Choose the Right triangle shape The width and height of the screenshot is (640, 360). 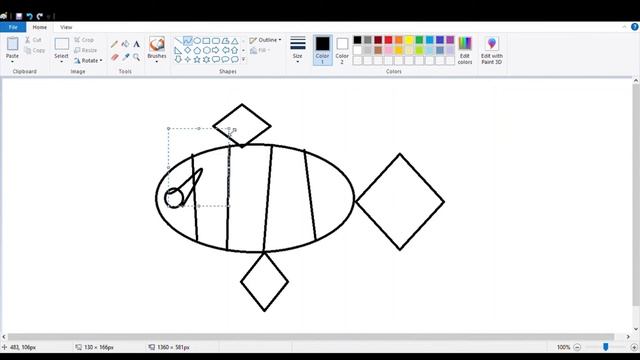(x=178, y=50)
